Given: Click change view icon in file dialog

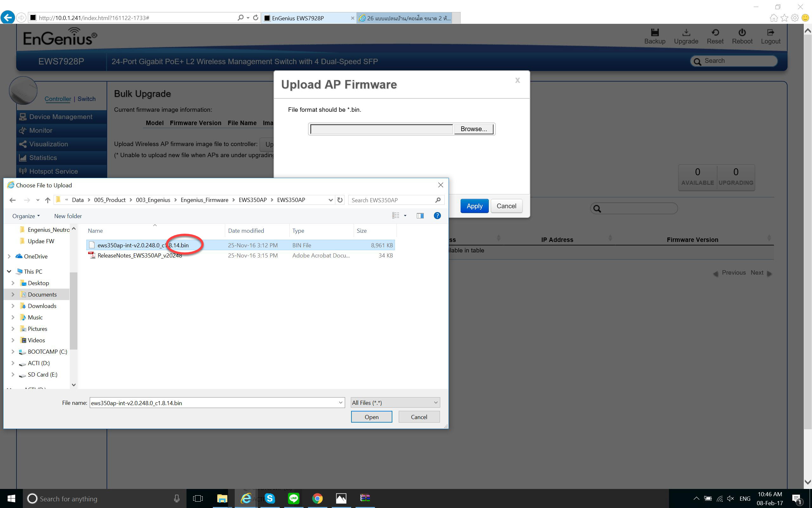Looking at the screenshot, I should (396, 216).
